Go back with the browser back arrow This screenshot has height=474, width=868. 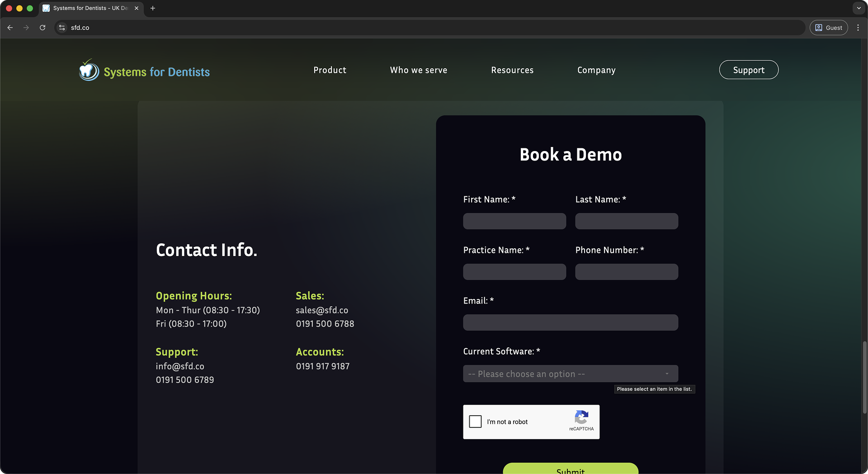(x=10, y=28)
